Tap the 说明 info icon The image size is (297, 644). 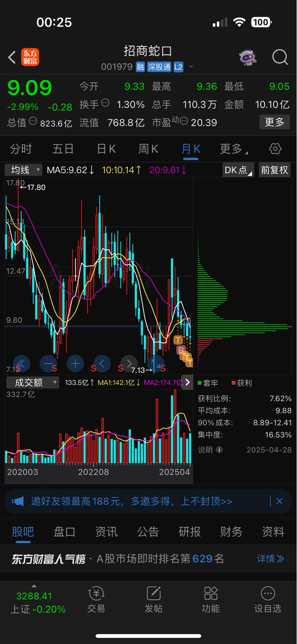(219, 450)
